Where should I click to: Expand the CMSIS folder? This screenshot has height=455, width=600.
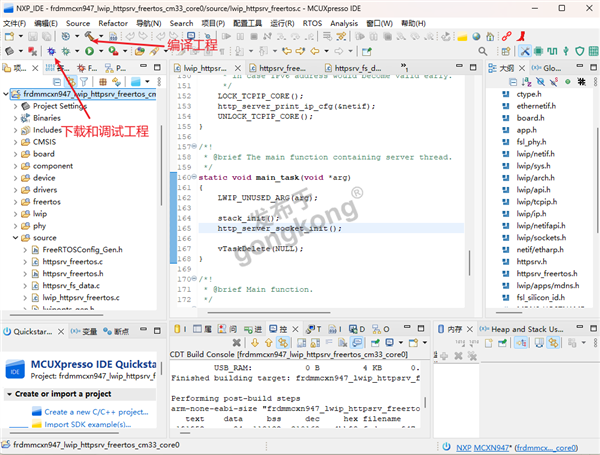(x=15, y=142)
